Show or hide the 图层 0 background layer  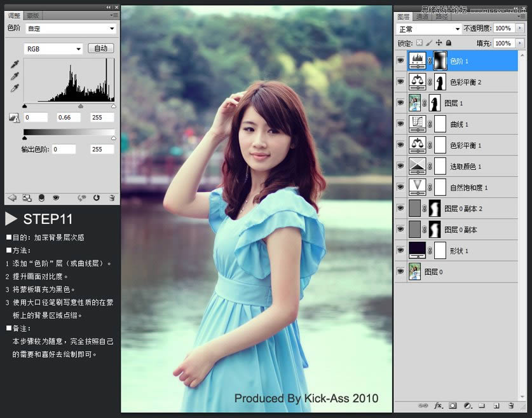pyautogui.click(x=400, y=271)
